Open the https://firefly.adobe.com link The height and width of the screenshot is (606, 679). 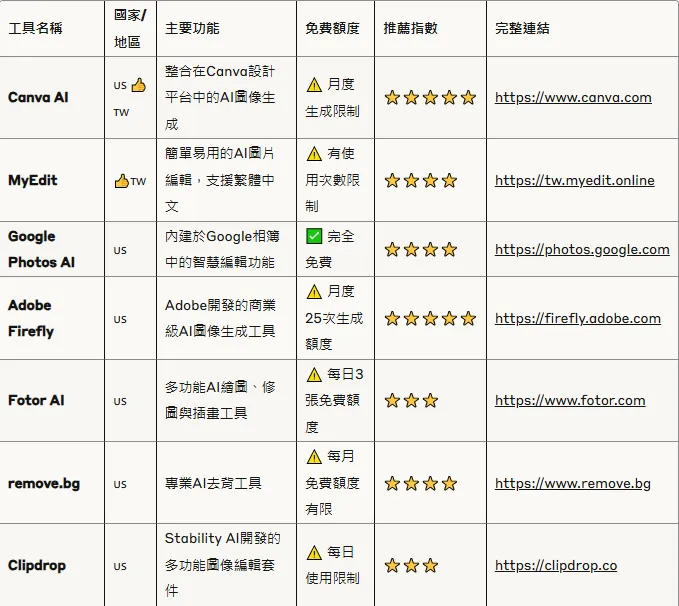tap(578, 318)
